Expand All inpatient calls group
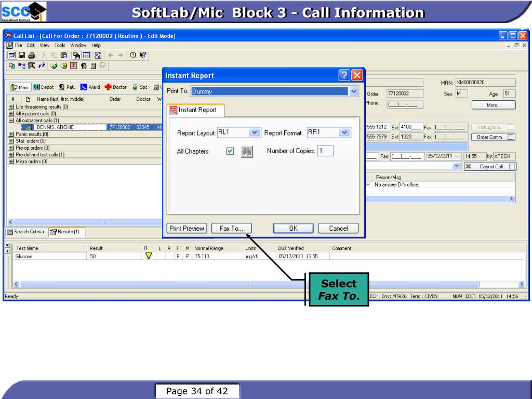The height and width of the screenshot is (399, 532). 11,114
